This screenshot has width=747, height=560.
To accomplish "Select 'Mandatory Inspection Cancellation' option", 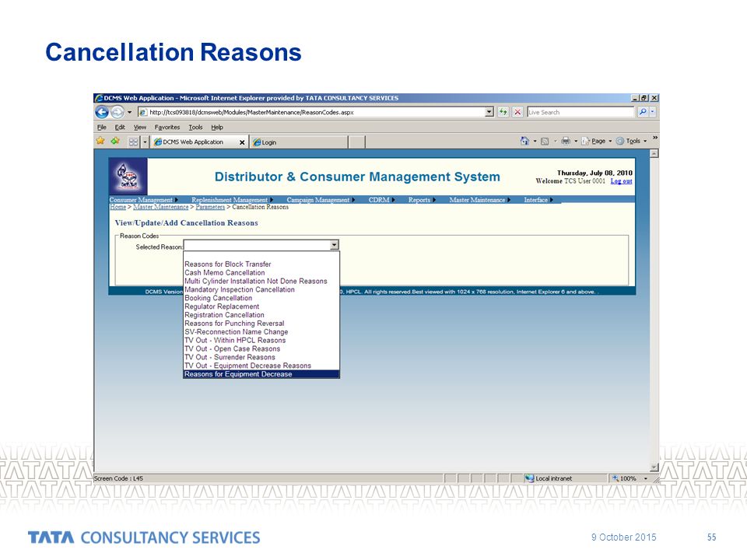I will (x=261, y=289).
